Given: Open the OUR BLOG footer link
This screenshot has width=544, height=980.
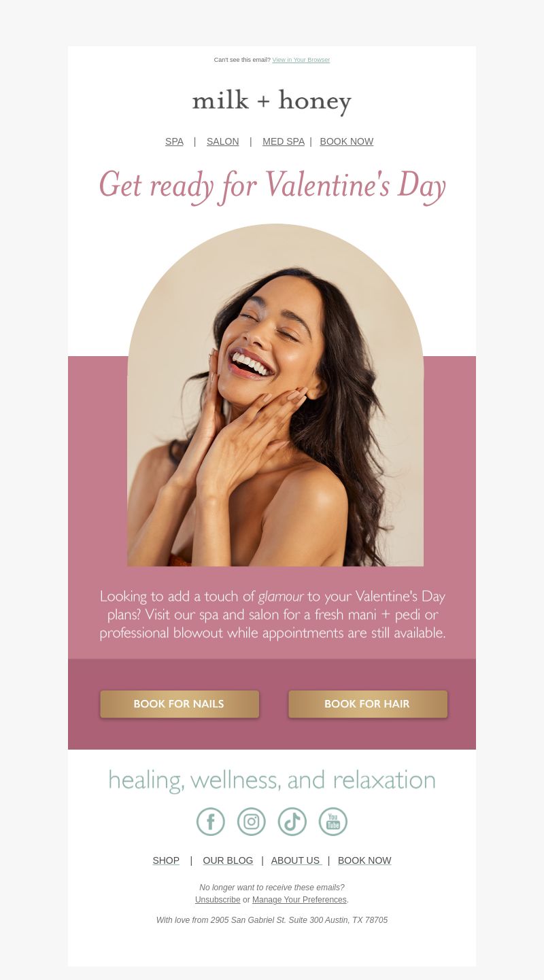Looking at the screenshot, I should (228, 860).
